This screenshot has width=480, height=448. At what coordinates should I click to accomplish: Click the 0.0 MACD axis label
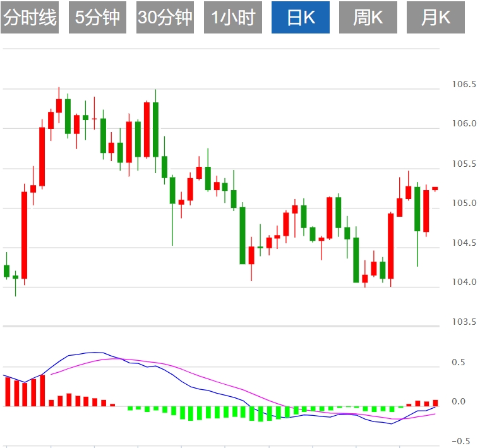[x=459, y=401]
